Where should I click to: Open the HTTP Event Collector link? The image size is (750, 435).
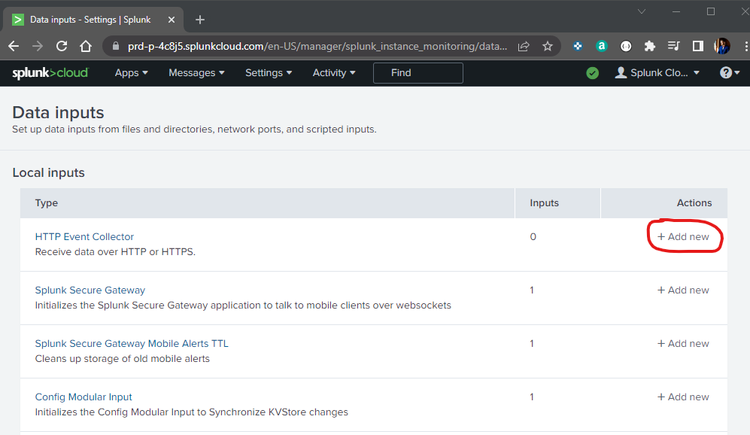click(84, 237)
